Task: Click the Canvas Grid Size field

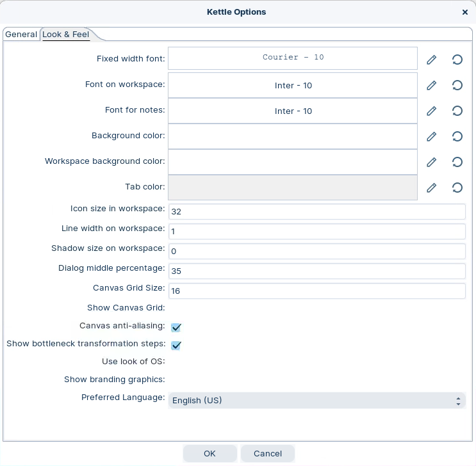Action: click(316, 291)
